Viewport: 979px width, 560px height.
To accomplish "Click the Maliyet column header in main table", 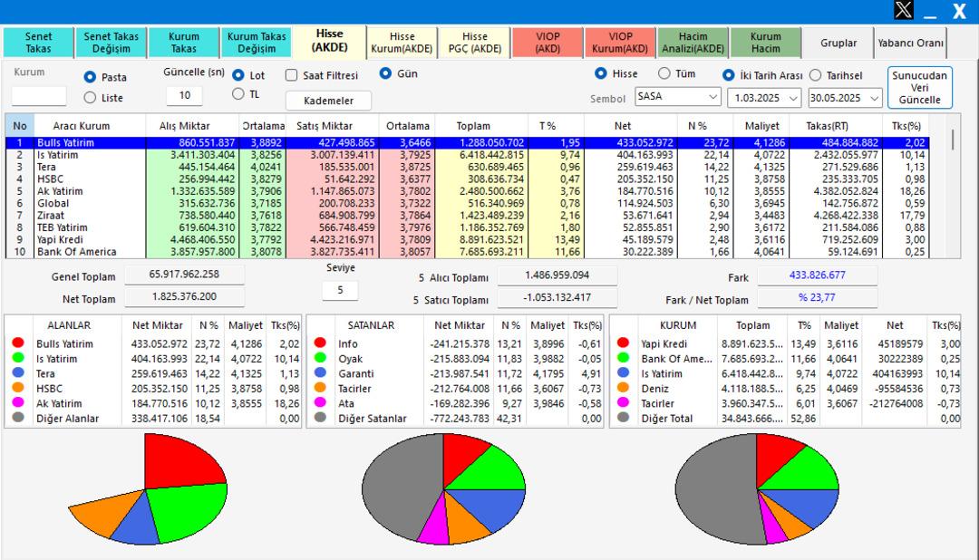I will pos(761,125).
